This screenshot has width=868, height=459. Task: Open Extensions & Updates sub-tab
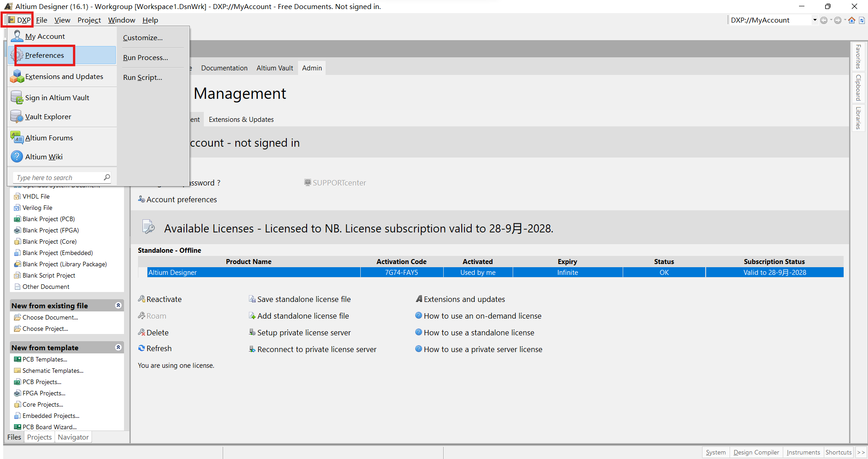coord(241,119)
